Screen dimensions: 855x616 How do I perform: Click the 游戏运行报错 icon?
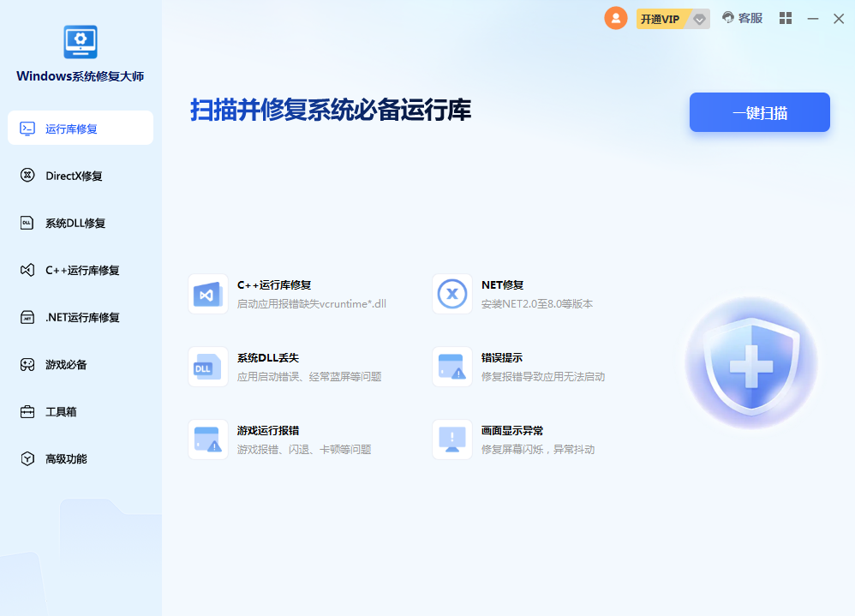click(208, 440)
